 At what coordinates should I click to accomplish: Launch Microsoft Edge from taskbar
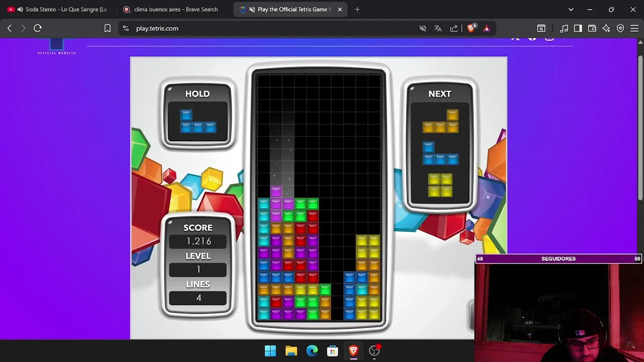coord(312,350)
